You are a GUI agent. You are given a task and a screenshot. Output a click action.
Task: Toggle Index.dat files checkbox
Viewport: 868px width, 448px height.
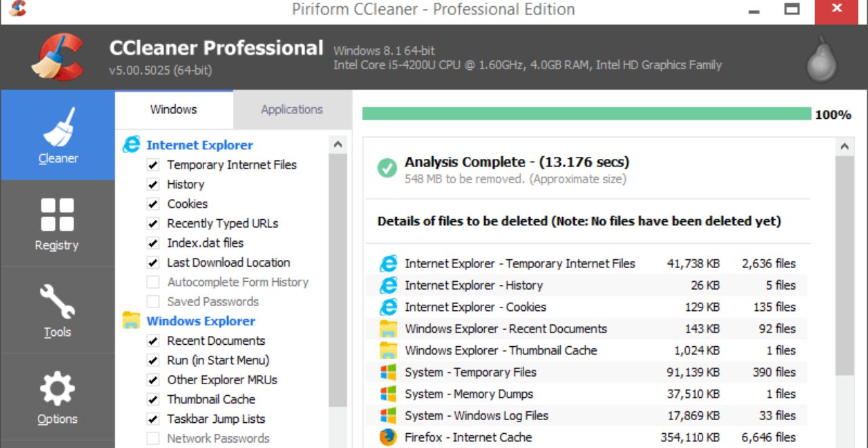point(153,243)
